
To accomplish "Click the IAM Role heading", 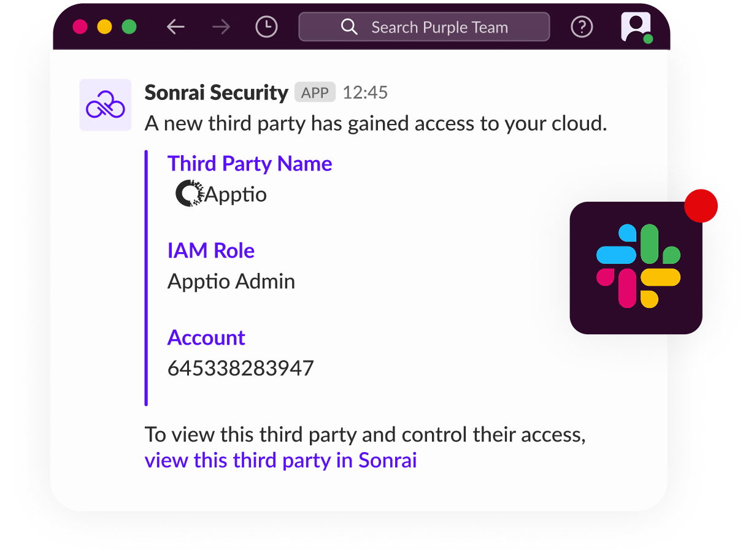I will coord(211,250).
